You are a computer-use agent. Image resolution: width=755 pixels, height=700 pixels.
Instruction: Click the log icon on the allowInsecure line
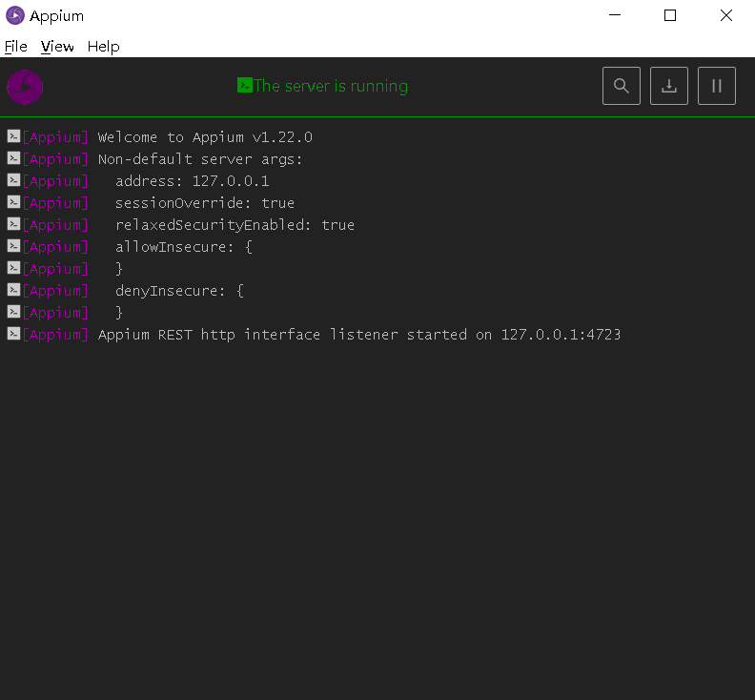13,246
